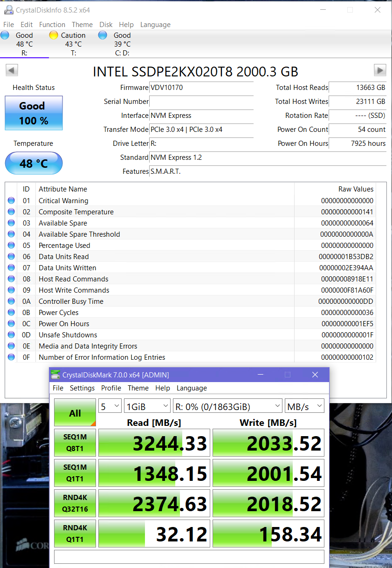Run the RND4K Q32T16 test
392x568 pixels.
click(x=75, y=503)
